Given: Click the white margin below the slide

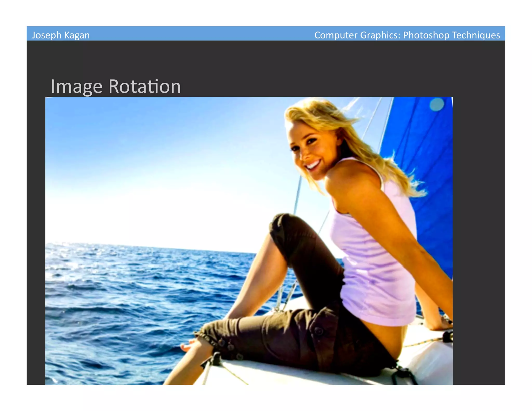Looking at the screenshot, I should pos(260,397).
